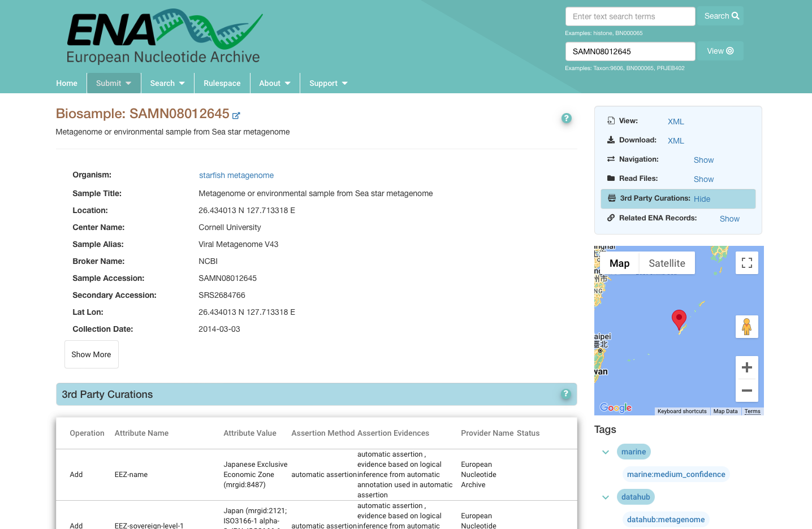The width and height of the screenshot is (812, 529).
Task: Show the Read Files section
Action: (x=703, y=179)
